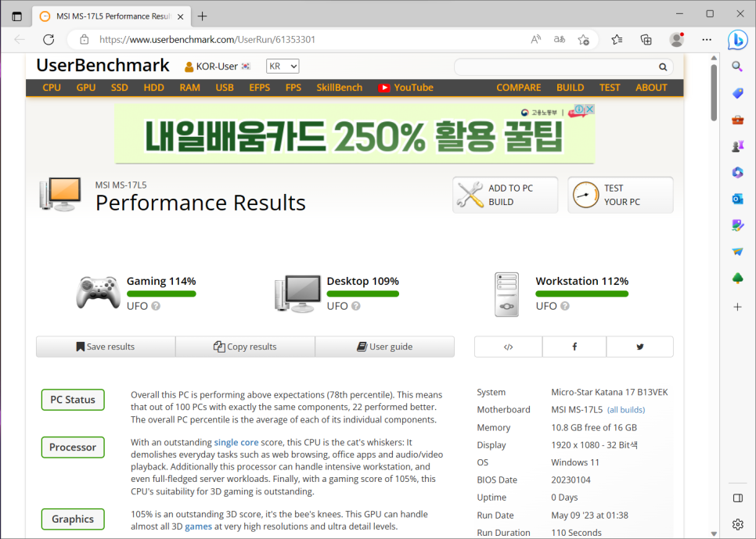Click the Processor button
Image resolution: width=756 pixels, height=539 pixels.
click(x=73, y=447)
